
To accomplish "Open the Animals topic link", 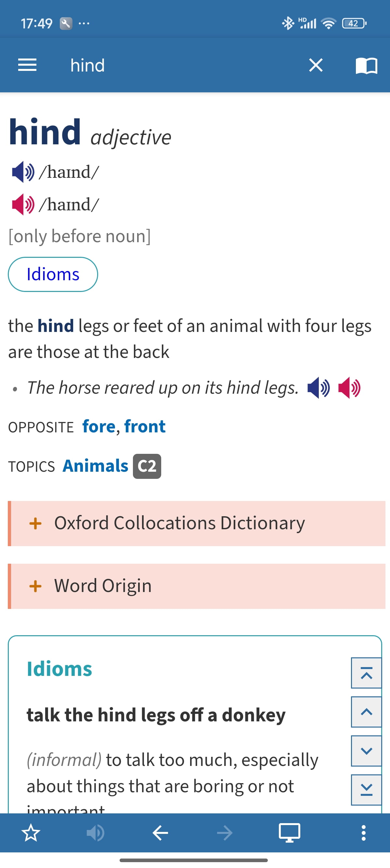I will coord(96,466).
